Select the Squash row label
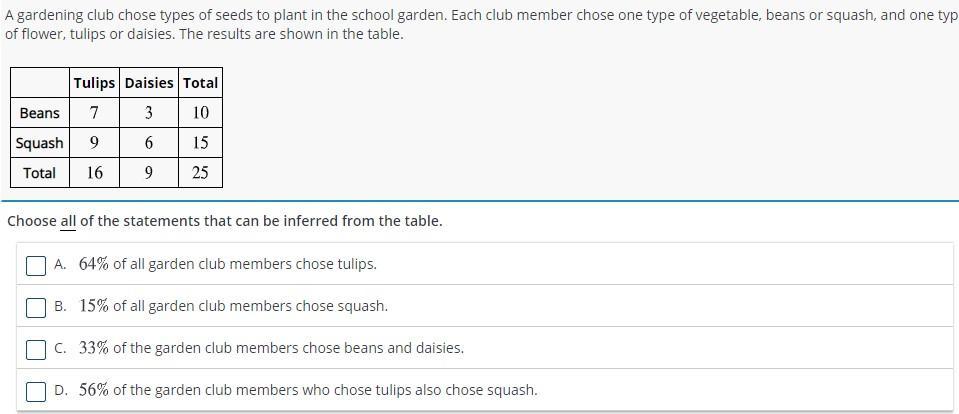Viewport: 959px width, 414px height. pyautogui.click(x=40, y=143)
